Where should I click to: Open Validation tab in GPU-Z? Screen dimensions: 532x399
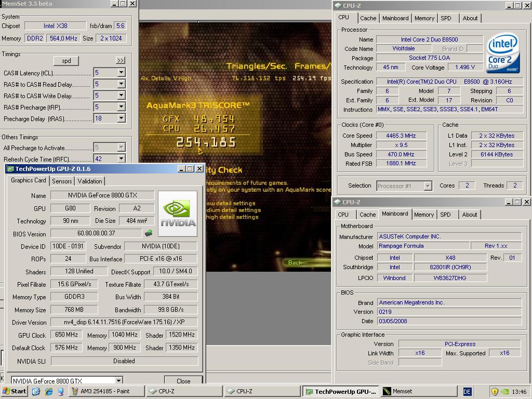pyautogui.click(x=89, y=181)
